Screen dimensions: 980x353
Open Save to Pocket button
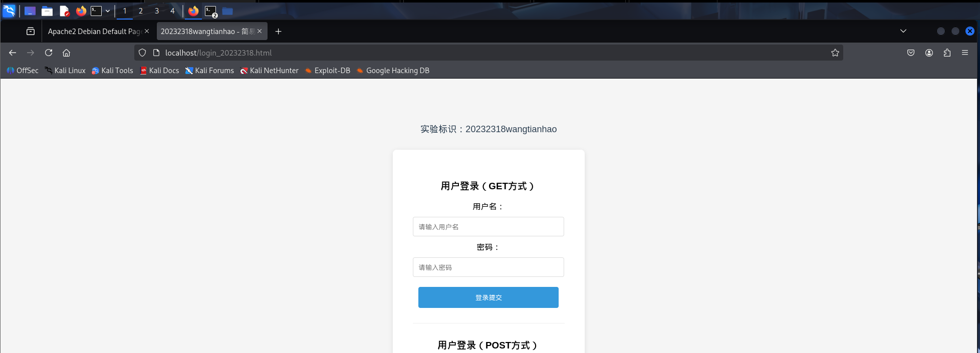911,53
